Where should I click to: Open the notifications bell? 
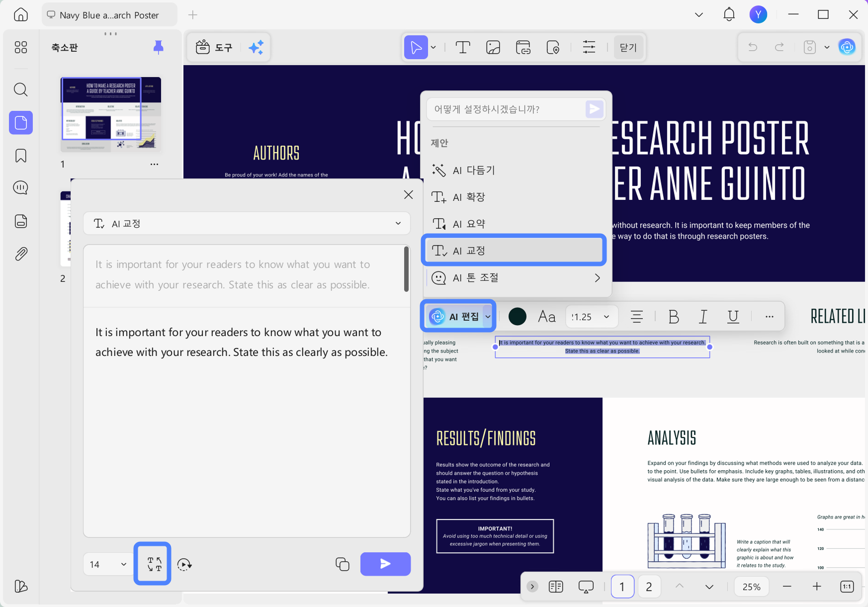point(729,14)
